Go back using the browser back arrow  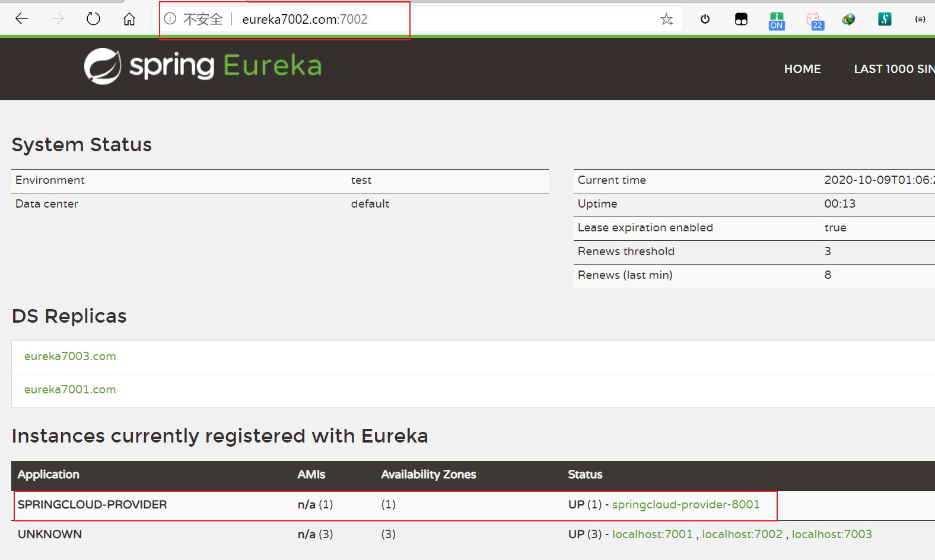22,19
